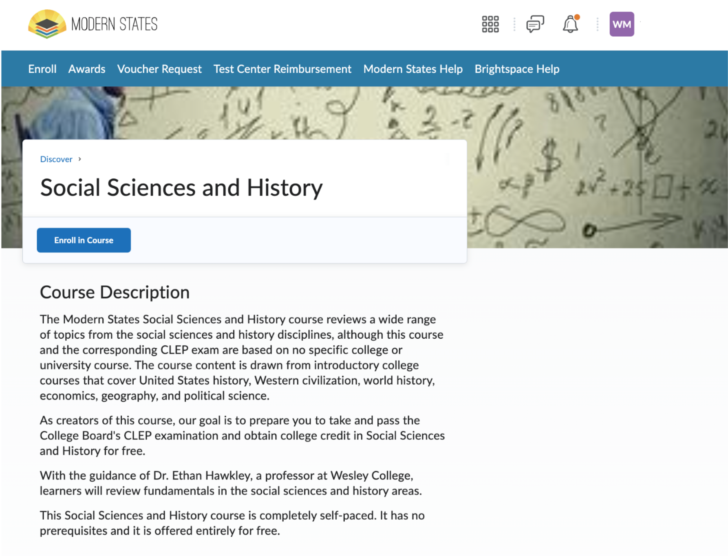Open the Voucher Request menu item
This screenshot has width=728, height=560.
159,69
